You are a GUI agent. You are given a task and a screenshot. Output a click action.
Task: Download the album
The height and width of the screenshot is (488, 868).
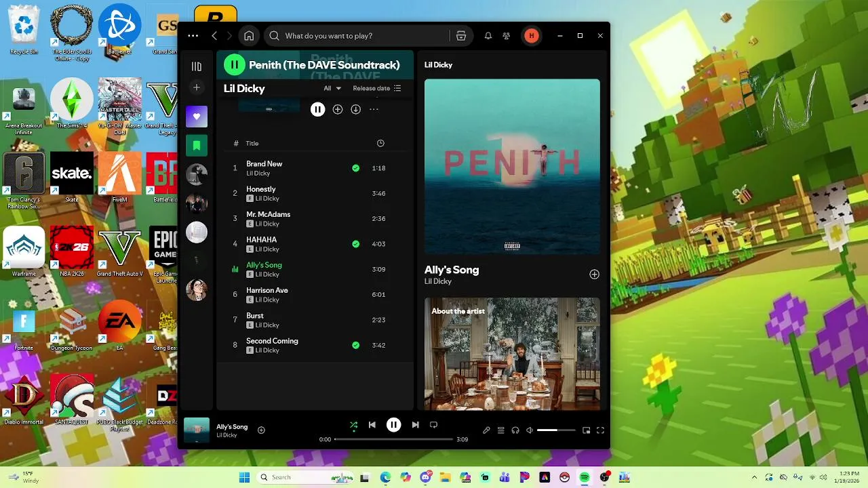[x=355, y=109]
